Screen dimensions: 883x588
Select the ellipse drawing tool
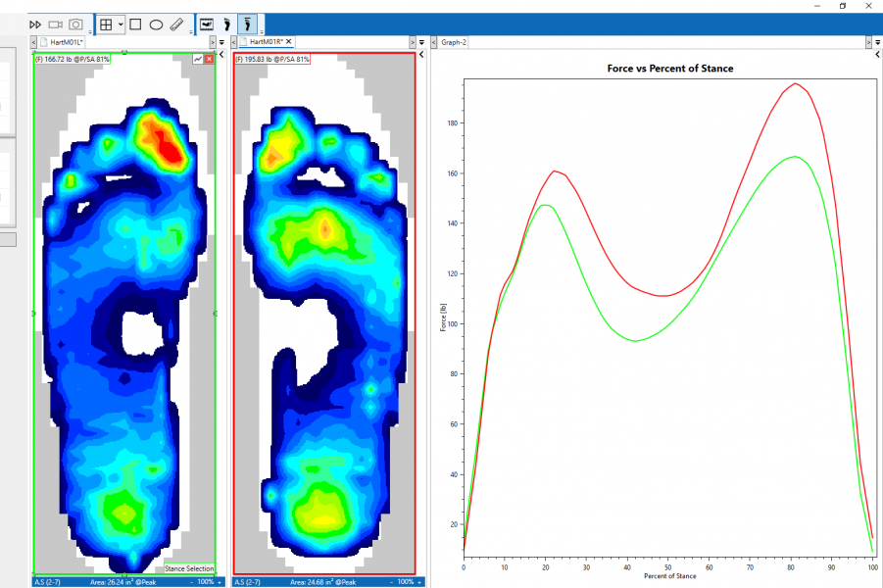click(x=156, y=24)
